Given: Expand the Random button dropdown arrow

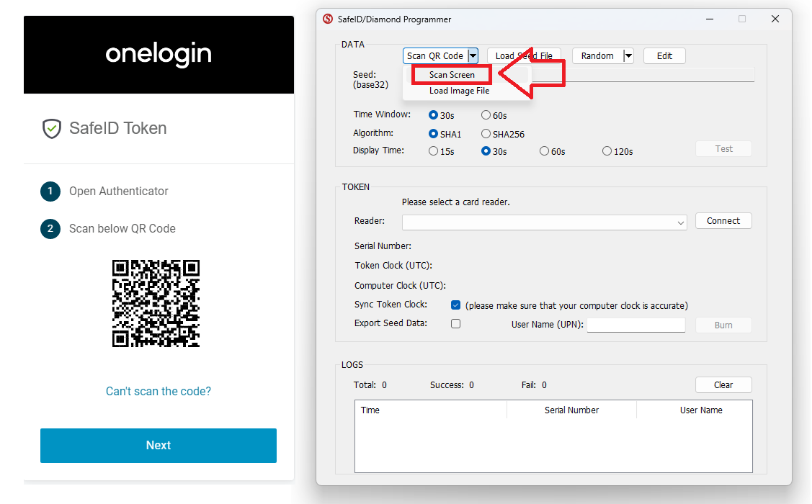Looking at the screenshot, I should pos(628,56).
